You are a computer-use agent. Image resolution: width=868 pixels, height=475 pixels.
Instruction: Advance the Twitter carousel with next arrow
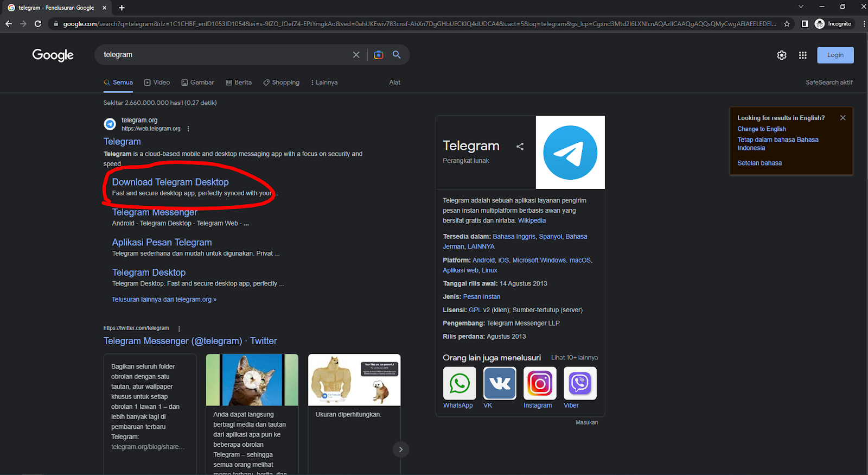pos(400,449)
